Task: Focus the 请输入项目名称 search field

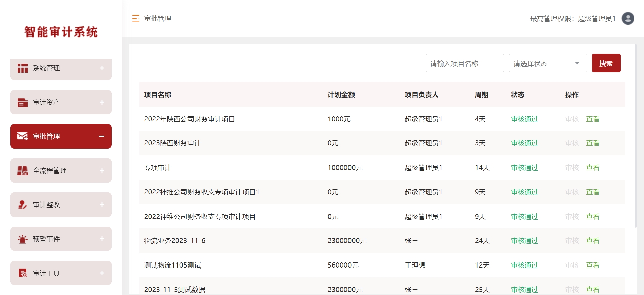Action: [x=465, y=63]
